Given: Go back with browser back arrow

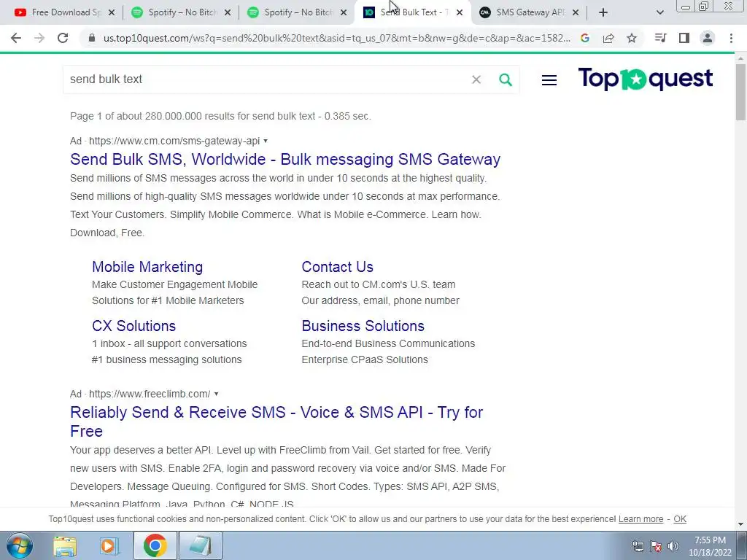Looking at the screenshot, I should tap(16, 38).
